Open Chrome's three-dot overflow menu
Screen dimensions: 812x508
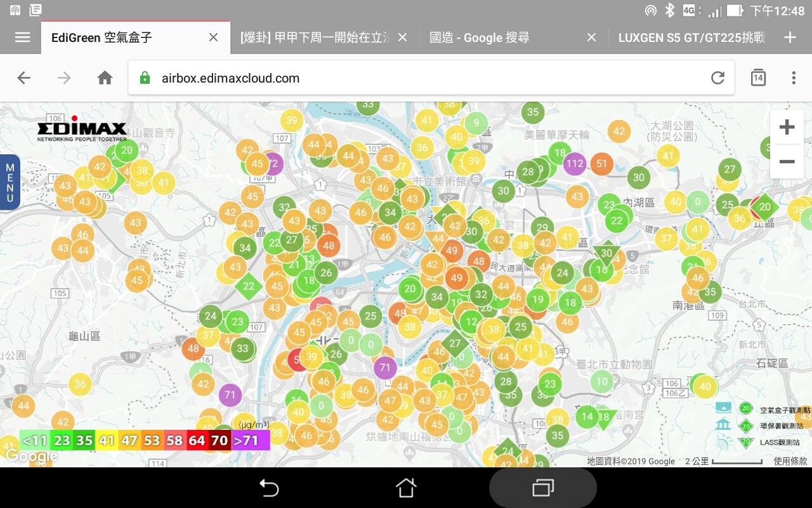(x=794, y=77)
